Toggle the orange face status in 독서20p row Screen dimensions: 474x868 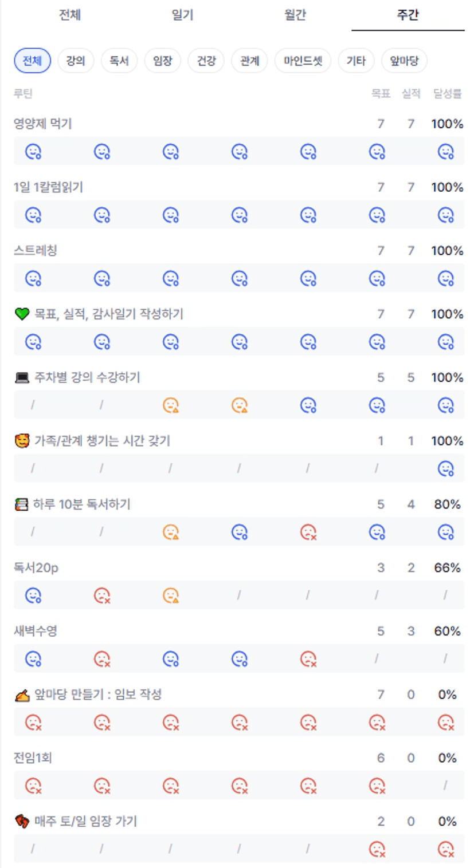[171, 596]
